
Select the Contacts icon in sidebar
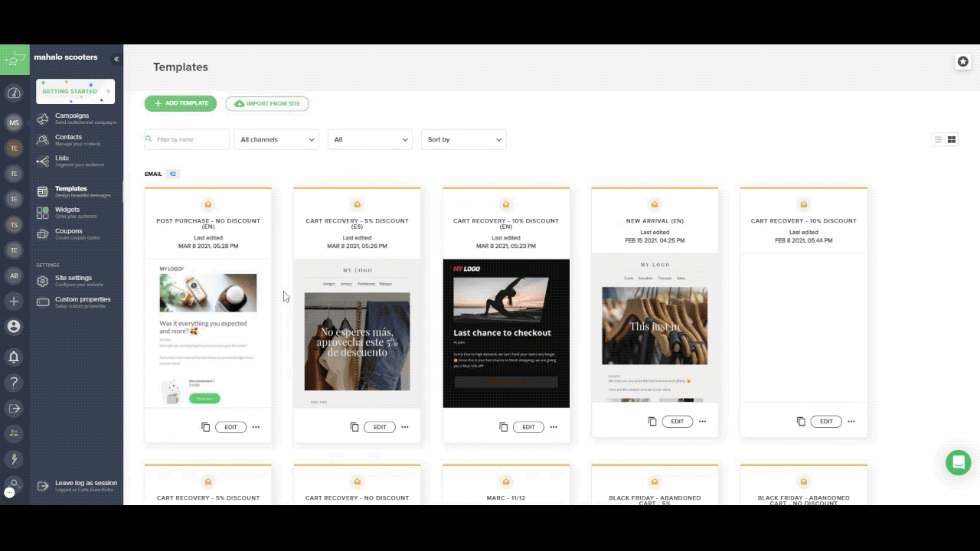[x=42, y=139]
